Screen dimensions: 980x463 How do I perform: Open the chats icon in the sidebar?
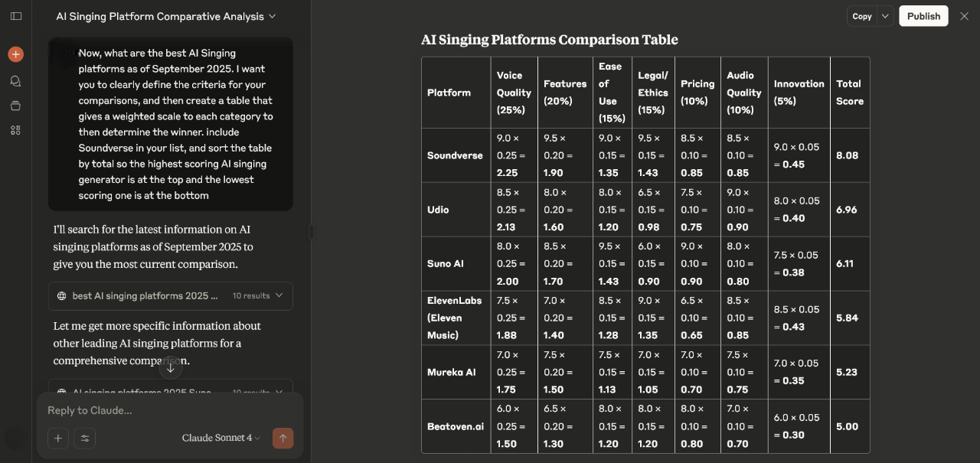(15, 80)
